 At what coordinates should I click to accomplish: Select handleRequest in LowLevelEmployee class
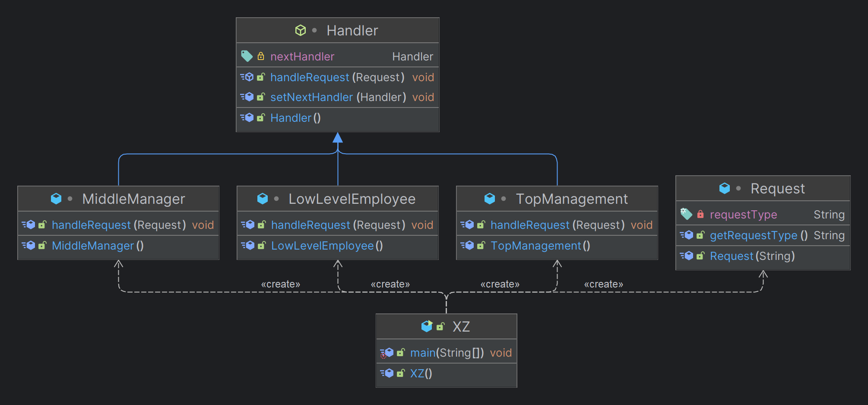338,225
